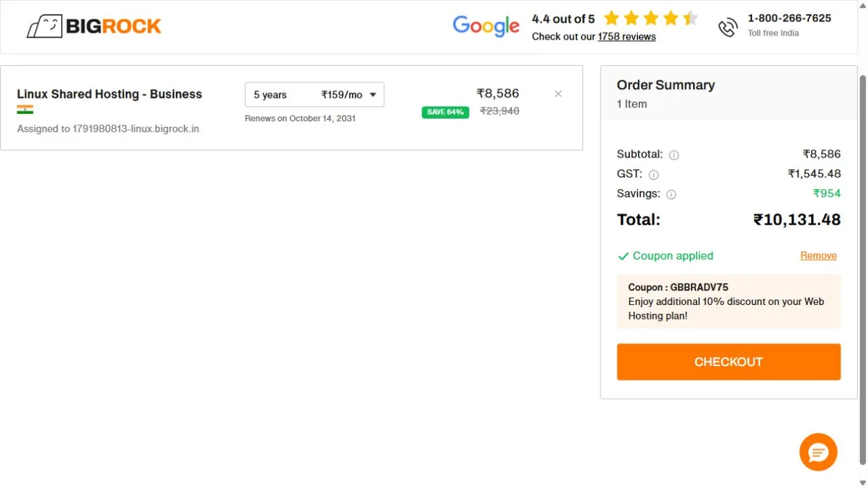The height and width of the screenshot is (488, 868).
Task: Open the 1758 reviews link
Action: 627,37
